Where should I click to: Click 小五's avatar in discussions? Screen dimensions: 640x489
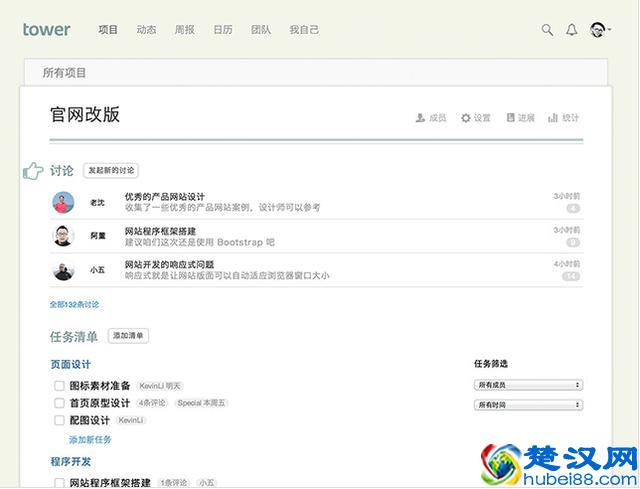63,270
